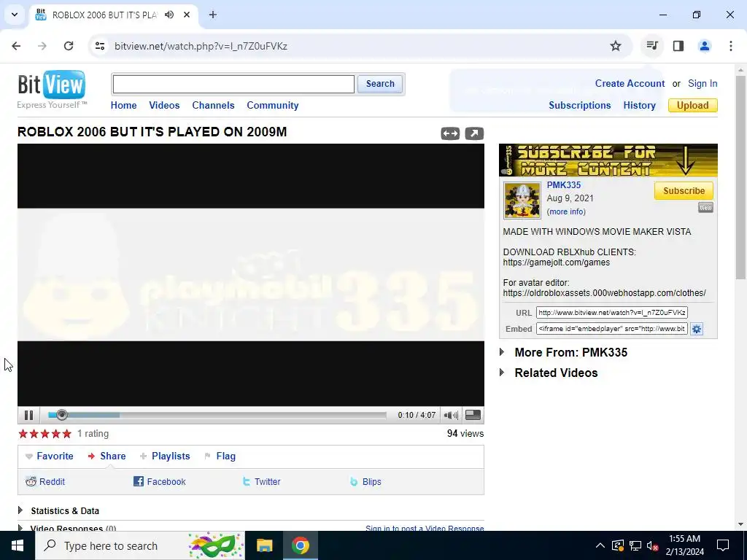Image resolution: width=747 pixels, height=560 pixels.
Task: Open the Favorite tab
Action: pos(50,456)
